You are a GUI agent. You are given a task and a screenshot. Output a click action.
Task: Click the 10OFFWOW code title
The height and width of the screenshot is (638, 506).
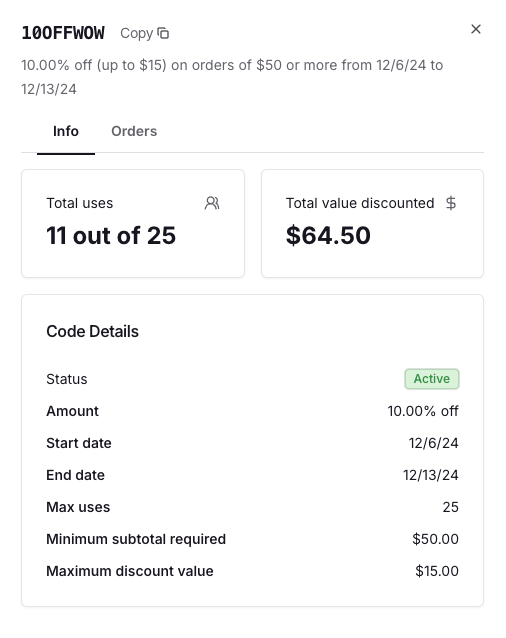[63, 33]
